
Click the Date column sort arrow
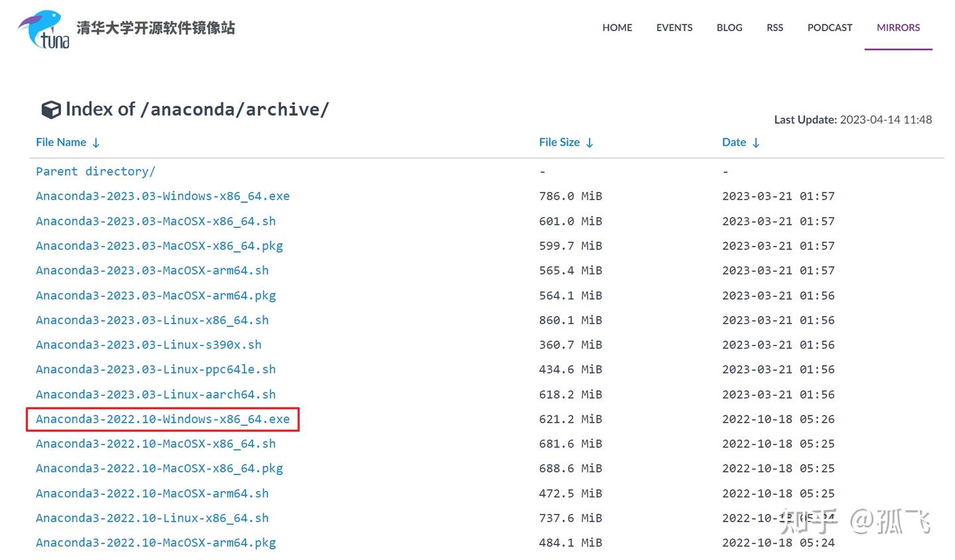coord(756,142)
